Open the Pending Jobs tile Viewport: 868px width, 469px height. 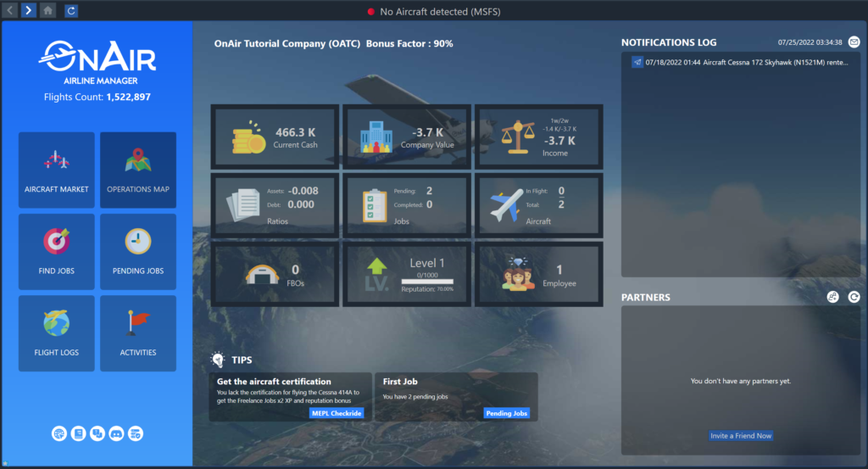138,252
